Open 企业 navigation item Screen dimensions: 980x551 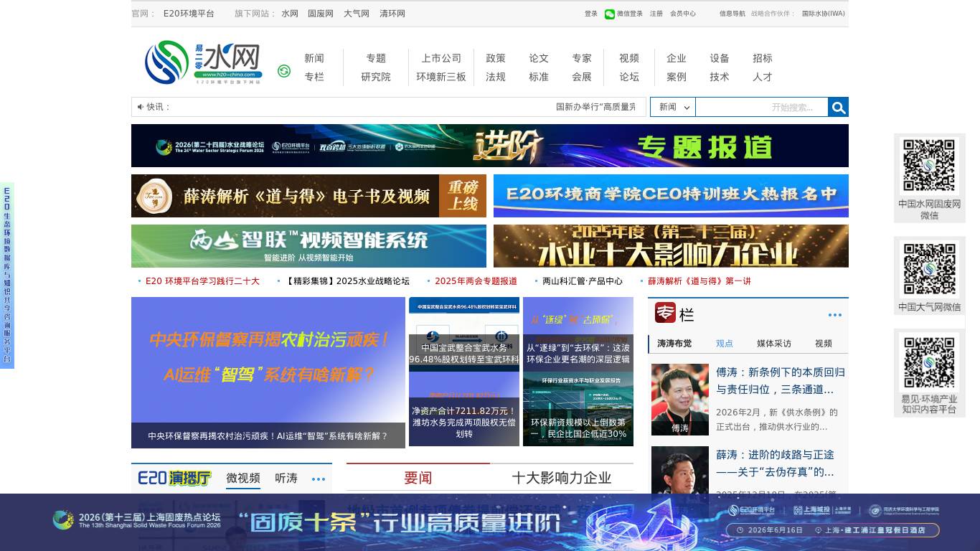677,58
